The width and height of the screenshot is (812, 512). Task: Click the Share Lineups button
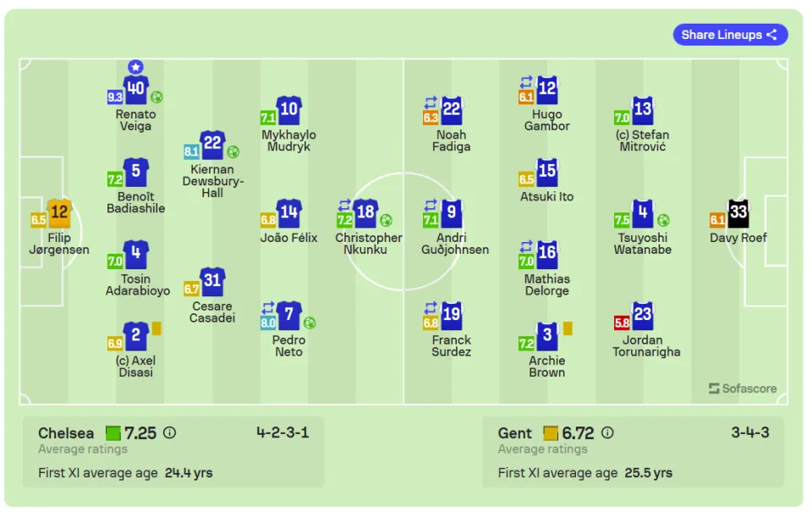(730, 35)
